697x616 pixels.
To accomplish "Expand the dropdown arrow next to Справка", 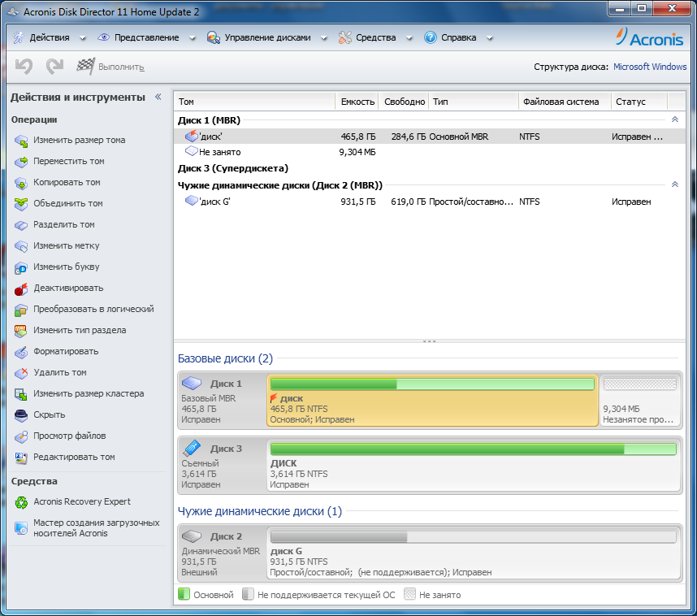I will [x=489, y=38].
